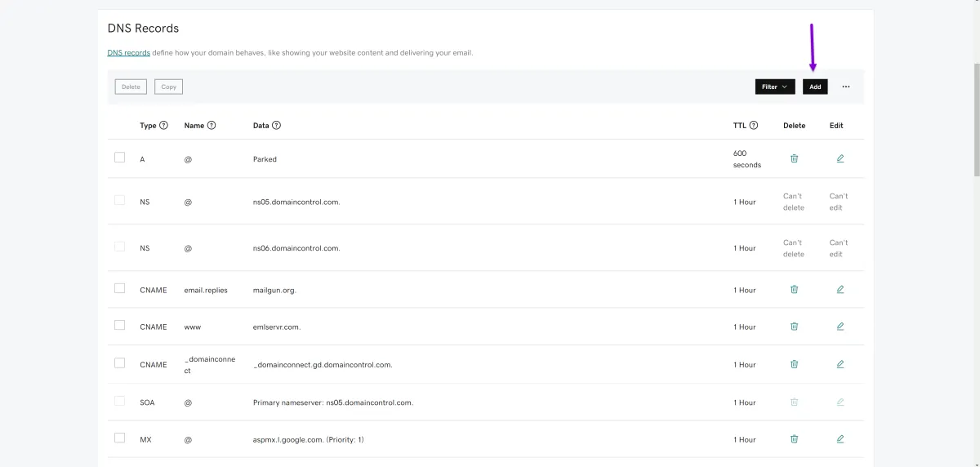Delete the email.replies CNAME record
The image size is (980, 467).
[x=794, y=289]
